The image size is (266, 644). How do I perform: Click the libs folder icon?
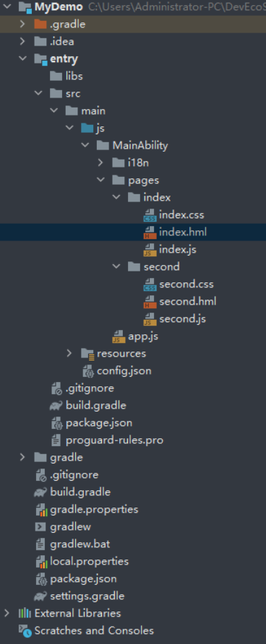click(x=56, y=76)
